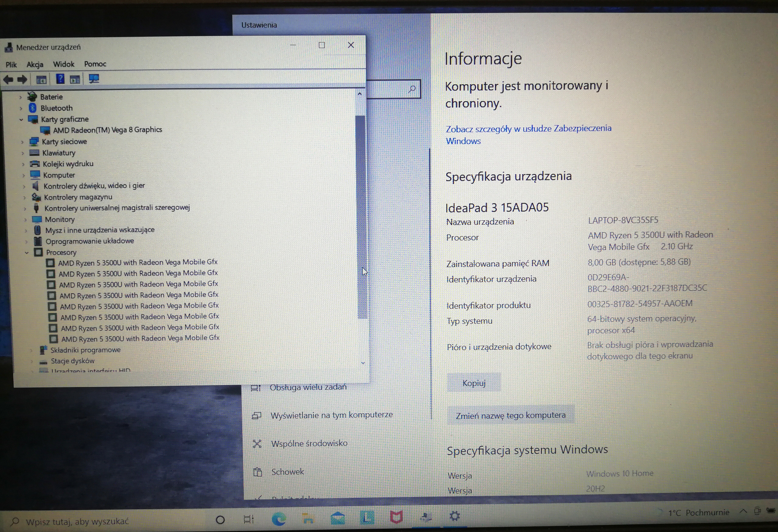Expand the Bluetooth node
Viewport: 778px width, 532px height.
[x=21, y=108]
